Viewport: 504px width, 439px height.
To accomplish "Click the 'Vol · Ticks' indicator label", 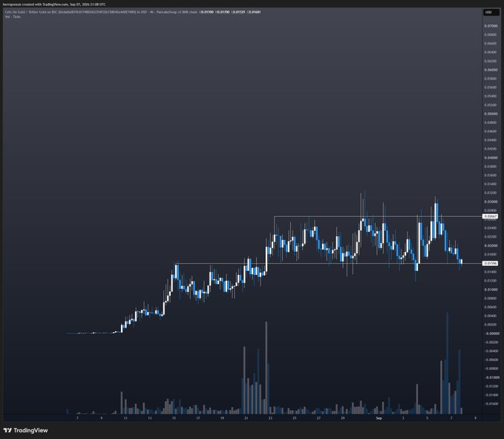I will pos(13,17).
